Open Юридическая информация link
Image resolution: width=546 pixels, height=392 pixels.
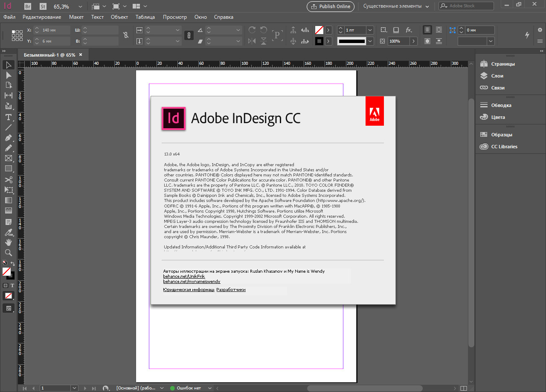click(189, 290)
